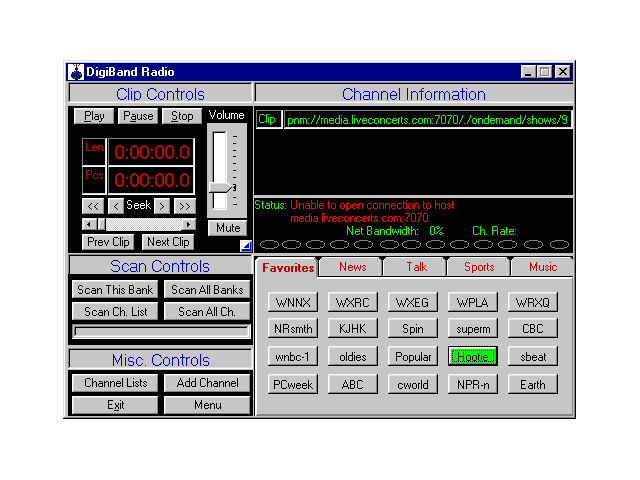Click the Volume slider handle
The image size is (640, 480).
224,188
